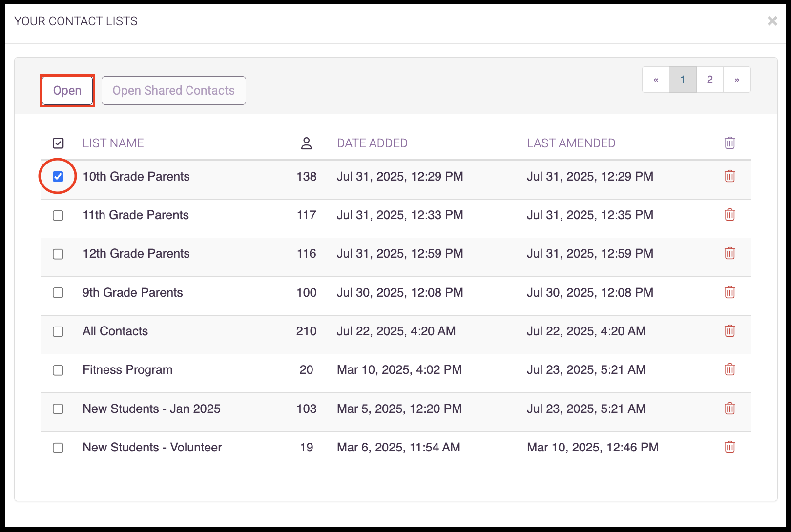Image resolution: width=791 pixels, height=532 pixels.
Task: Click last amended Mar 10, 2025, 12:46 PM
Action: (x=593, y=448)
